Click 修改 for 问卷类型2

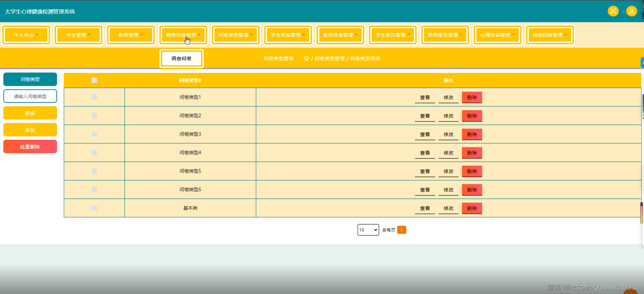click(448, 116)
